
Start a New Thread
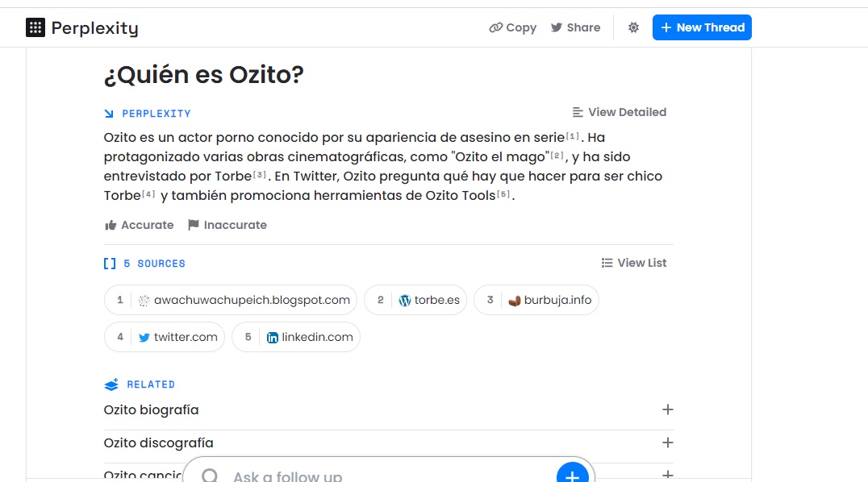[x=702, y=27]
